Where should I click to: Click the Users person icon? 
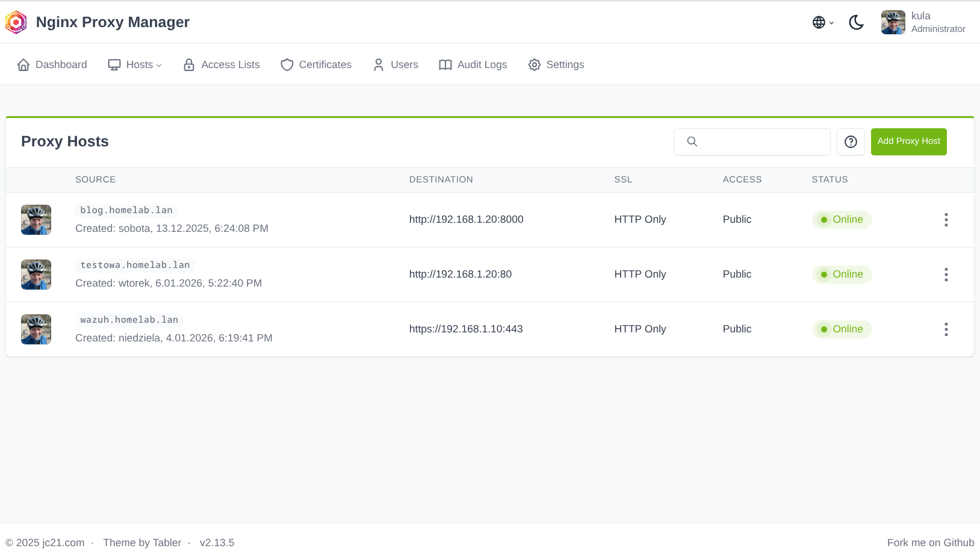point(378,64)
